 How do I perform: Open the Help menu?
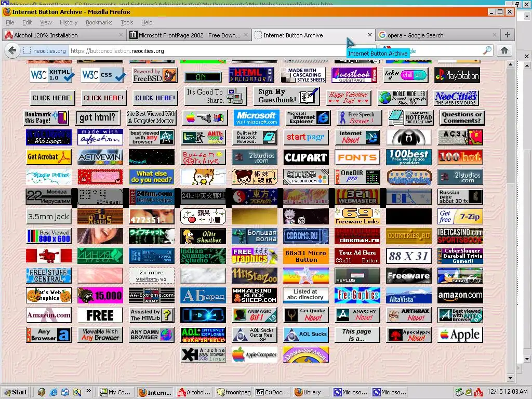pyautogui.click(x=147, y=22)
